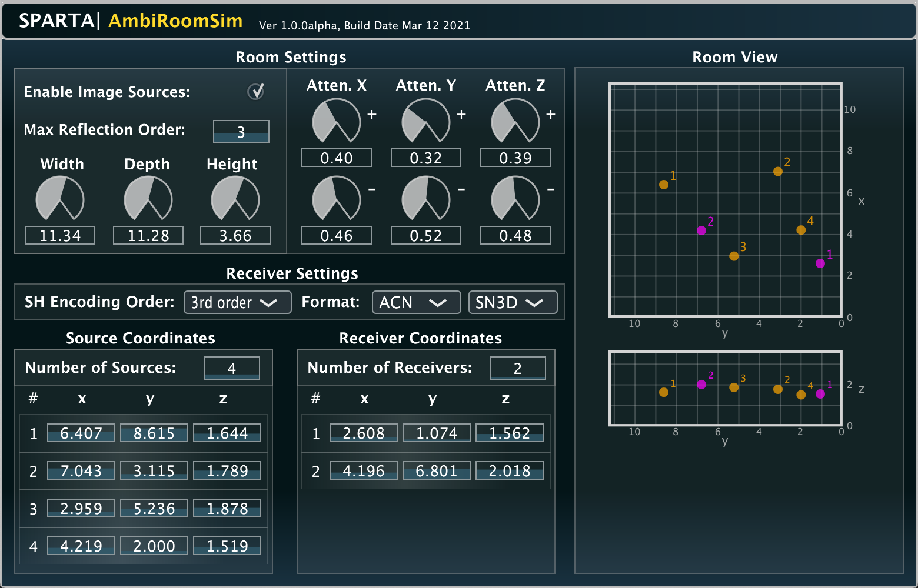
Task: Click the Number of Sources field
Action: click(231, 368)
